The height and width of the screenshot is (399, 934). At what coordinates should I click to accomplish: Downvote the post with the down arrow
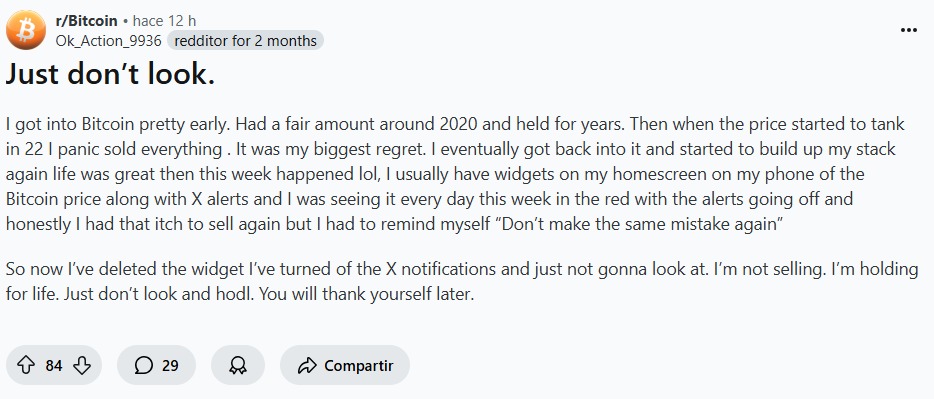[x=82, y=365]
